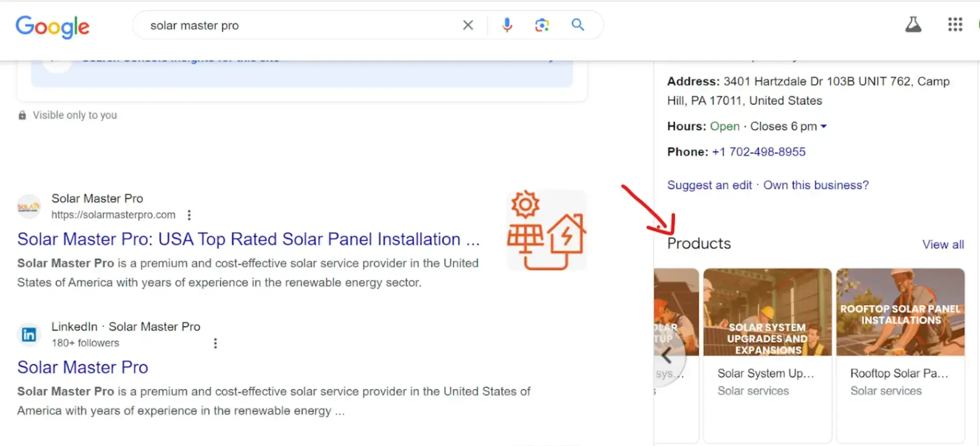The height and width of the screenshot is (446, 980).
Task: Expand the business hours dropdown
Action: [x=825, y=126]
